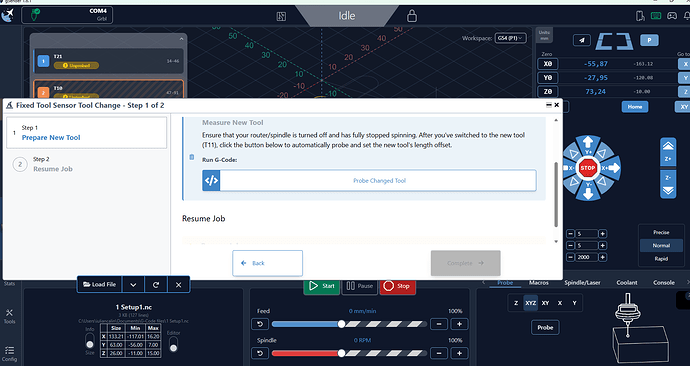Image resolution: width=690 pixels, height=366 pixels.
Task: Toggle the Units mm button
Action: click(x=544, y=35)
